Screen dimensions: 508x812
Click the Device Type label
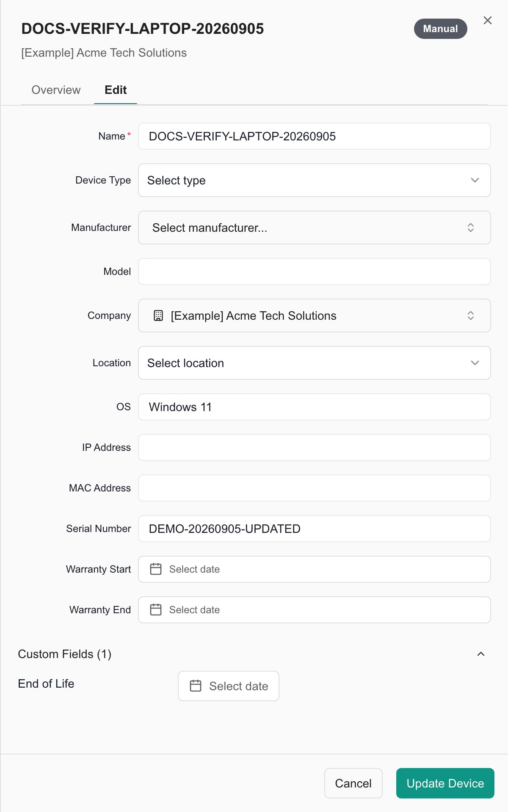[103, 180]
